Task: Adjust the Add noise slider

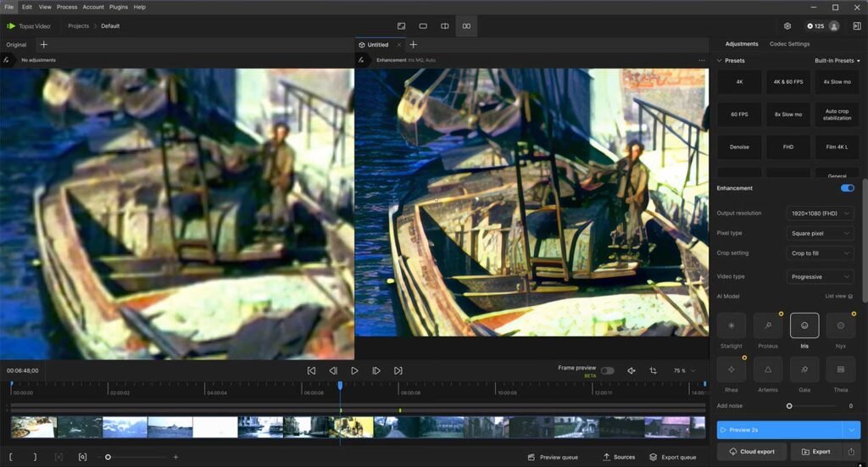Action: [x=789, y=406]
